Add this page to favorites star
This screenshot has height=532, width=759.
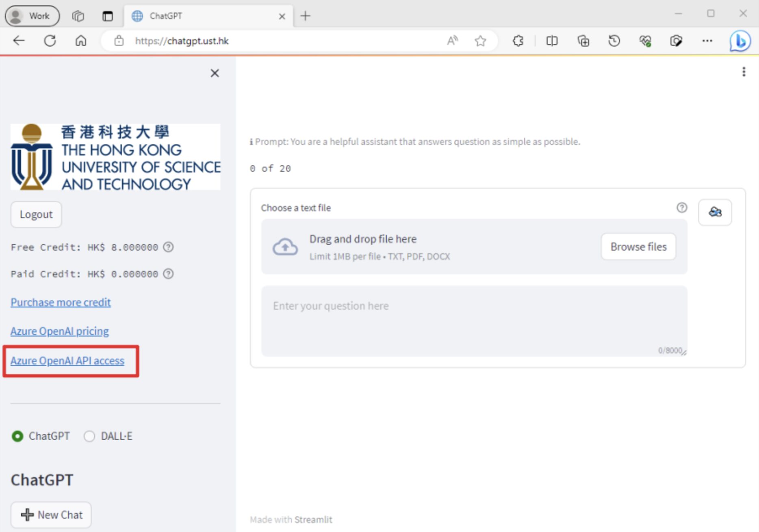480,41
